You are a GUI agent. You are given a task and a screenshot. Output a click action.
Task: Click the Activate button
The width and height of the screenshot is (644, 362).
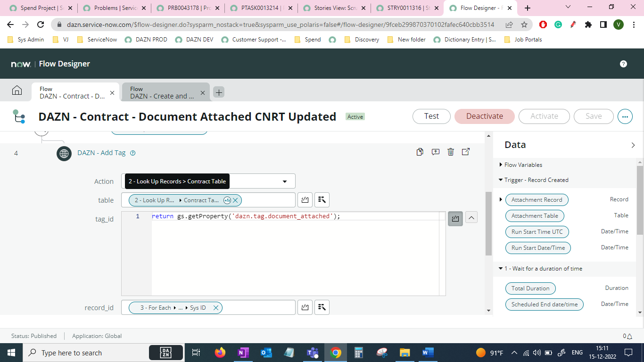[544, 116]
